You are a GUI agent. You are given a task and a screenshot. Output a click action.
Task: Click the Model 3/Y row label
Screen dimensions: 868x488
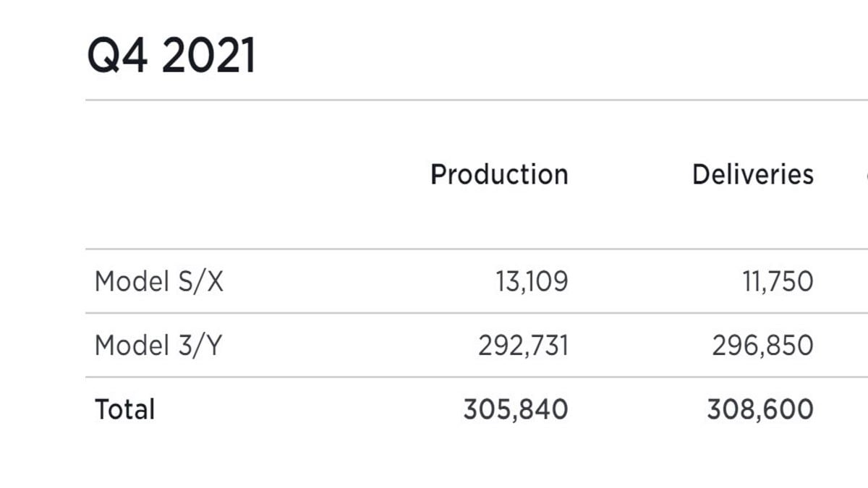[x=158, y=346]
